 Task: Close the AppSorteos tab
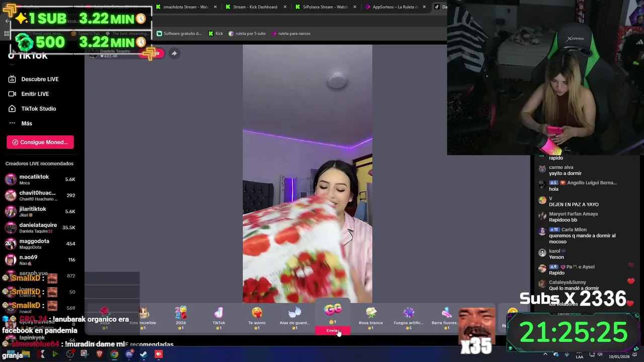424,7
